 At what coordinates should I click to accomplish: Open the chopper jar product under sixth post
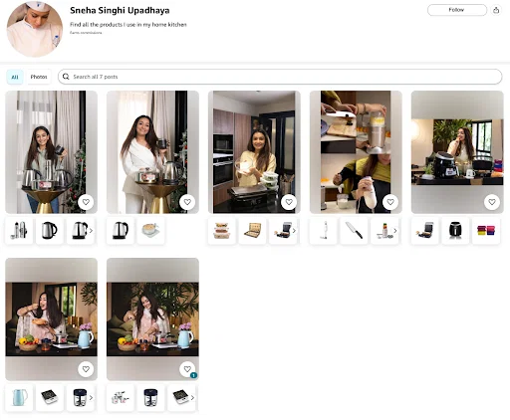(x=80, y=397)
